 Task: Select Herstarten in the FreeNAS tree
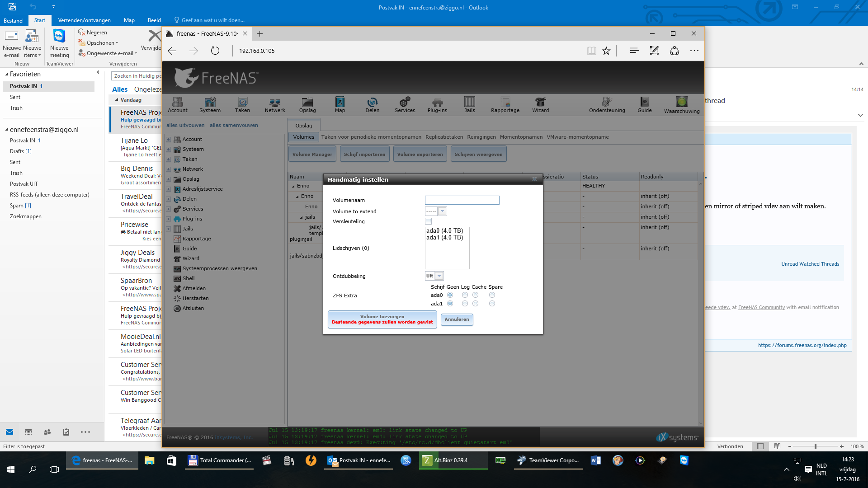coord(195,298)
